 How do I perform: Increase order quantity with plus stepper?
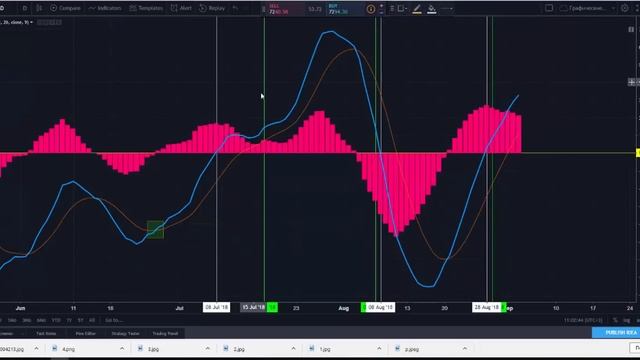(382, 6)
